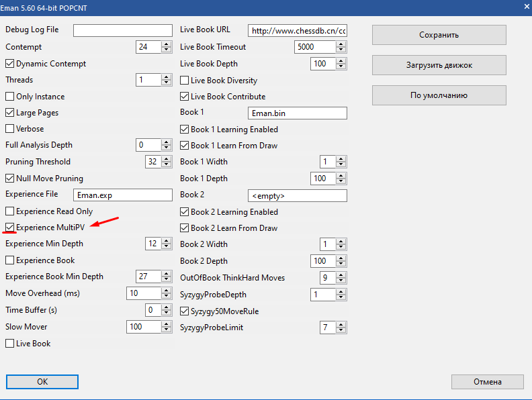This screenshot has height=400, width=532.
Task: Enable the Experience Read Only checkbox
Action: click(10, 211)
